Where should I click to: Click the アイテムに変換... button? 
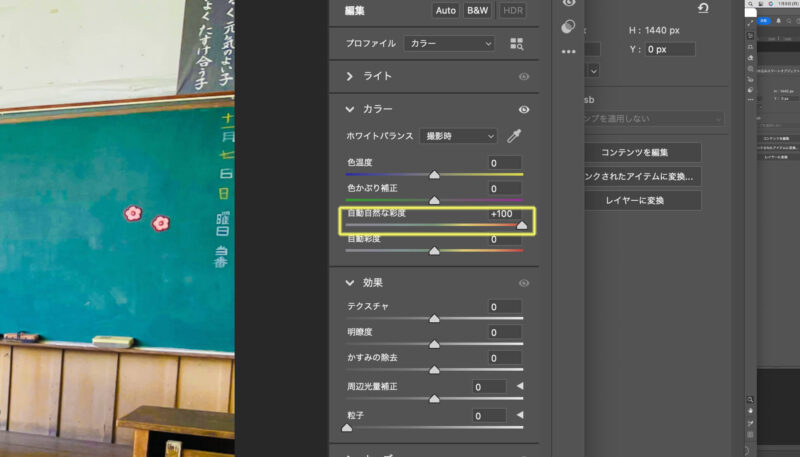click(643, 176)
